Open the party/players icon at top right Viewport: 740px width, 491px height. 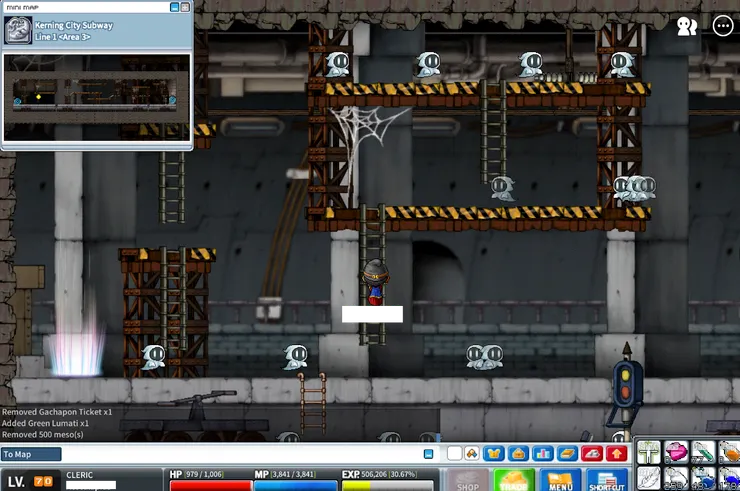click(x=687, y=26)
